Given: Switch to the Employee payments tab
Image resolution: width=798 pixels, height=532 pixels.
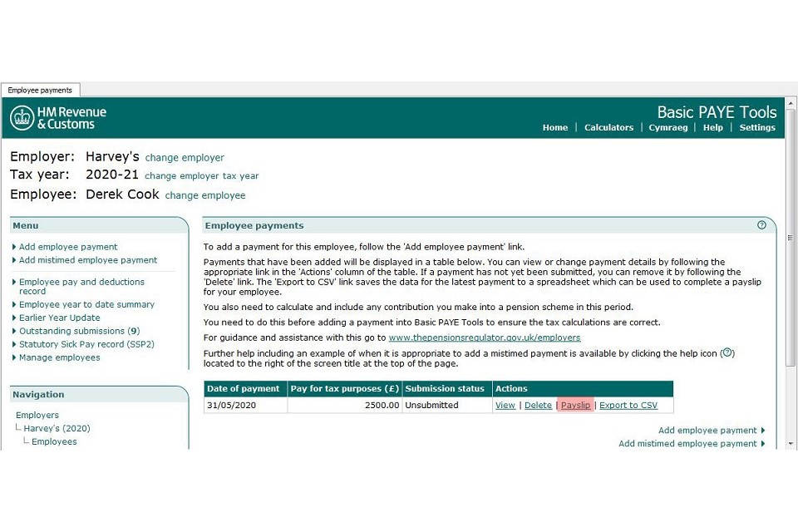Looking at the screenshot, I should tap(40, 90).
